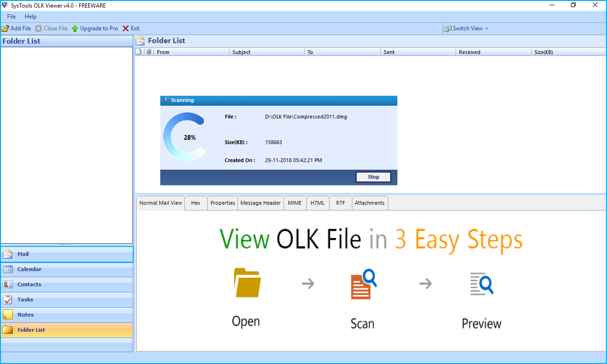Select the HTML tab

click(x=318, y=203)
